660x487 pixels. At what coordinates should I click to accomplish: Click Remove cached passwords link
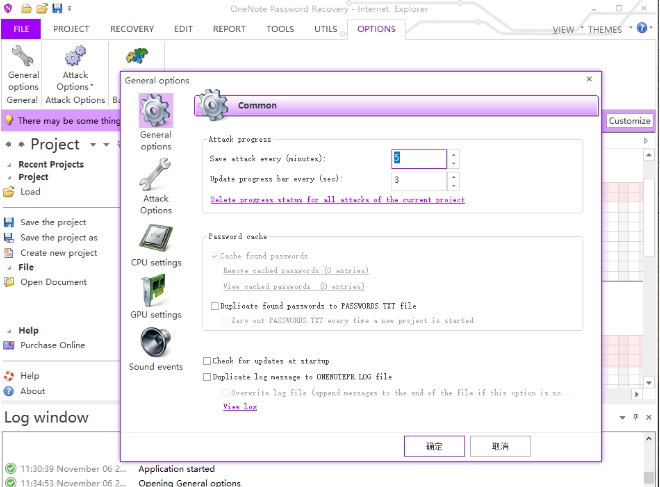[x=295, y=270]
